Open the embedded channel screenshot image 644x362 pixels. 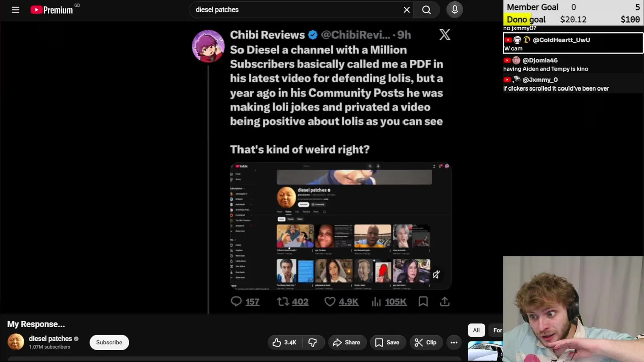341,226
